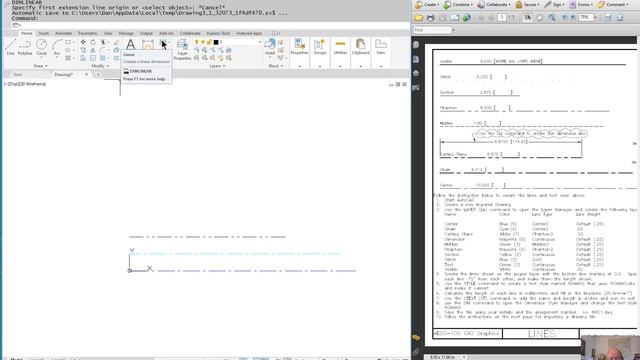The image size is (640, 360).
Task: Open the layer selection dropdown
Action: tap(259, 42)
